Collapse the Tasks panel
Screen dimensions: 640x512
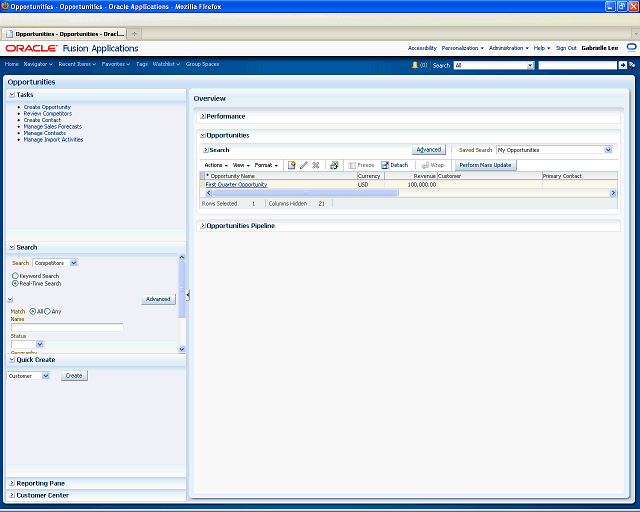tap(12, 95)
